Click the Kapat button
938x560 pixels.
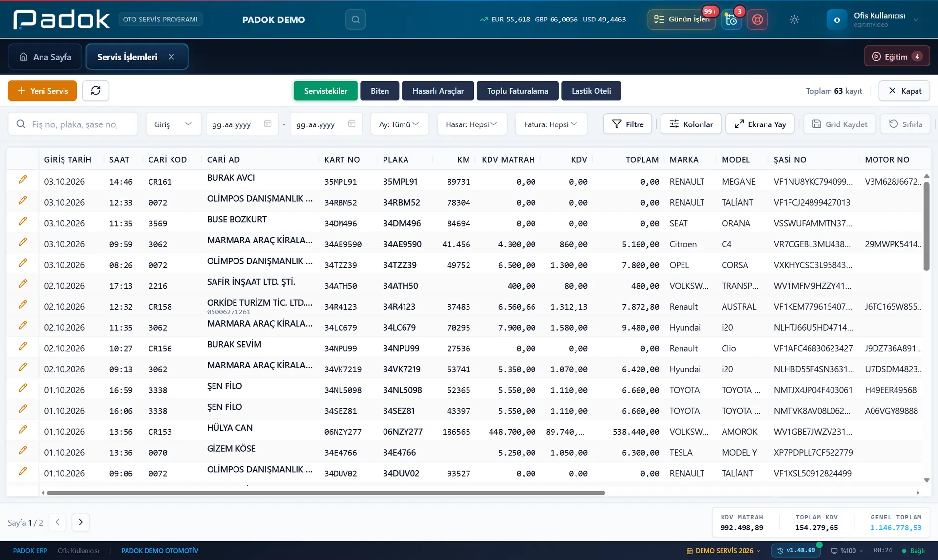point(904,91)
